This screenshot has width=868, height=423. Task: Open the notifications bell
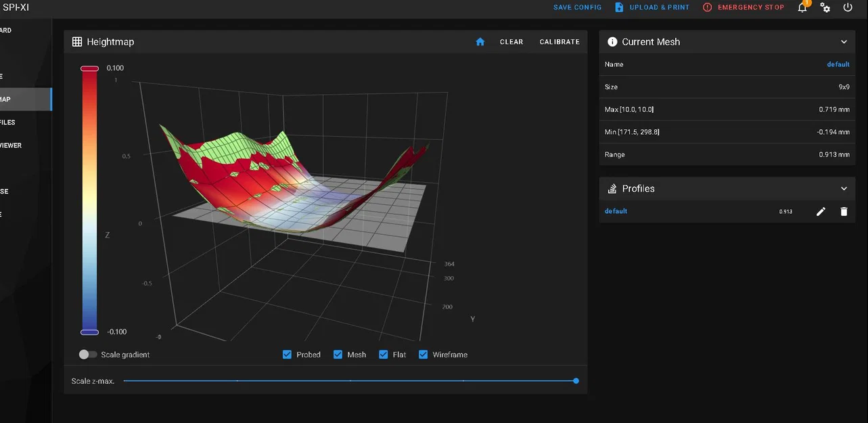pyautogui.click(x=802, y=7)
